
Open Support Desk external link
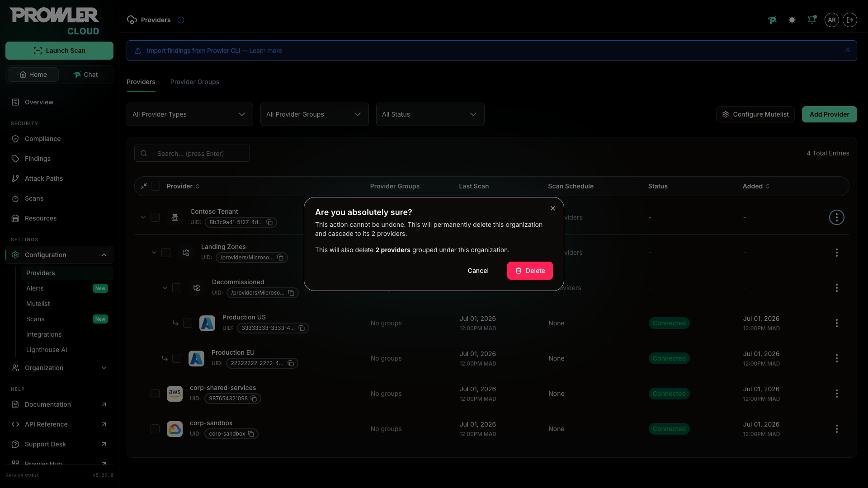click(x=59, y=444)
